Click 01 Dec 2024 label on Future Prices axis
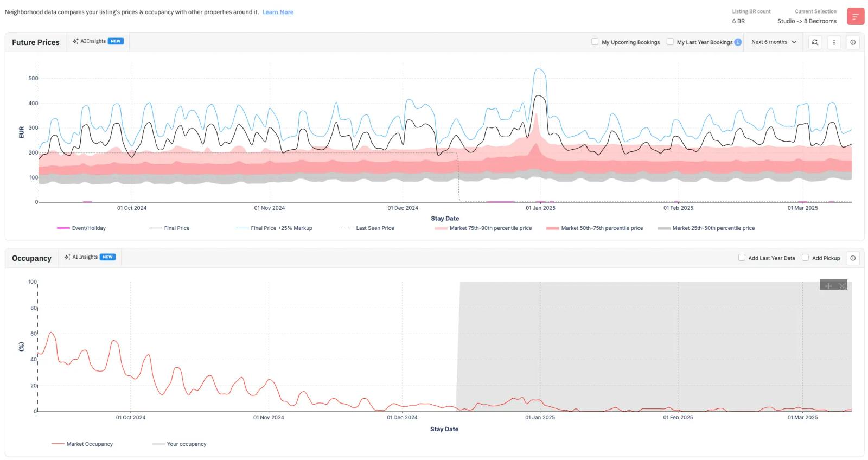The image size is (868, 460). pyautogui.click(x=403, y=208)
